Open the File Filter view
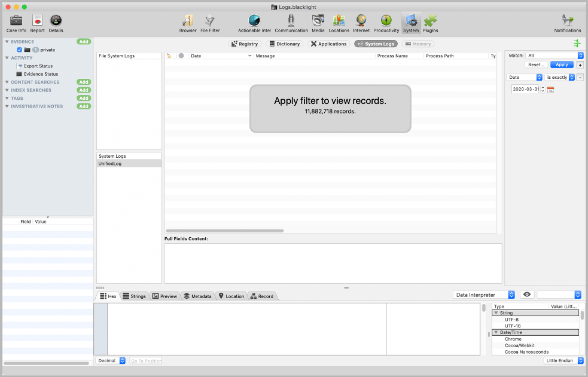The image size is (588, 377). (x=210, y=23)
